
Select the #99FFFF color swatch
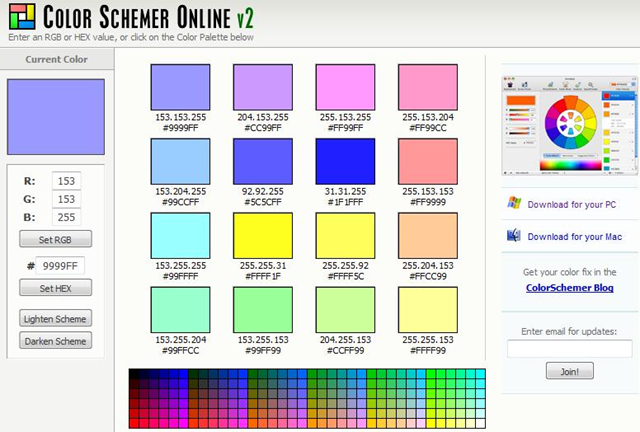[x=180, y=236]
